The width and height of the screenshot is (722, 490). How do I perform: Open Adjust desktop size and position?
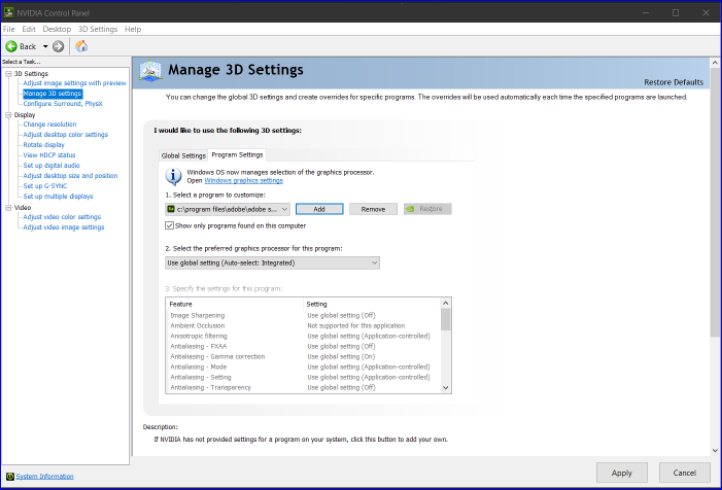(70, 175)
